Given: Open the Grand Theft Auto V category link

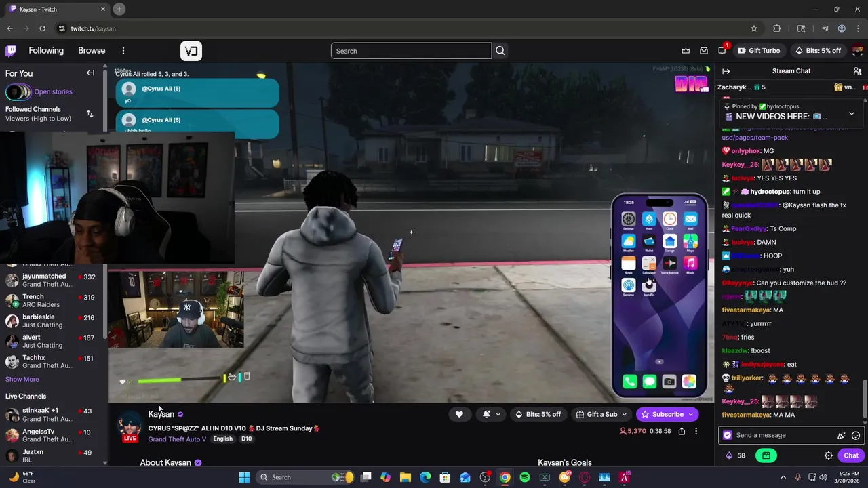Looking at the screenshot, I should tap(177, 439).
